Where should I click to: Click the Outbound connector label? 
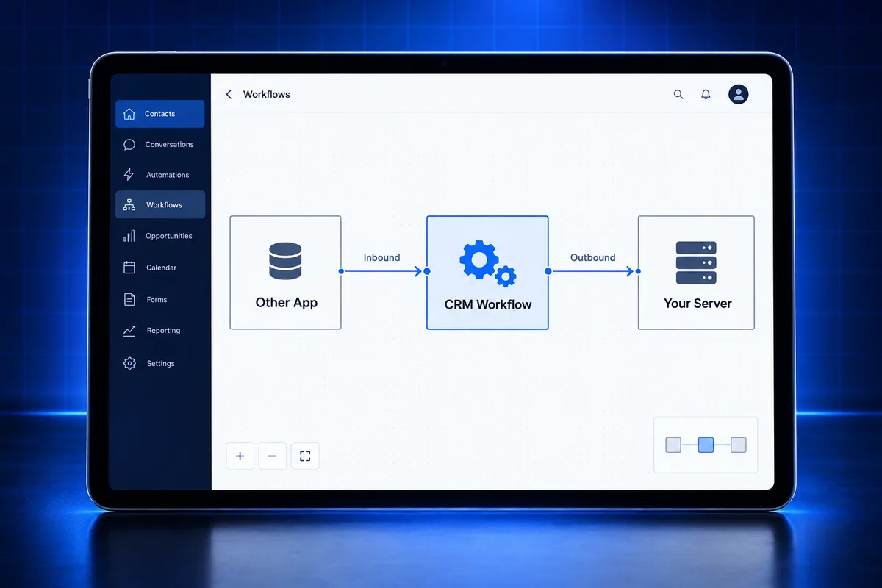pyautogui.click(x=592, y=257)
